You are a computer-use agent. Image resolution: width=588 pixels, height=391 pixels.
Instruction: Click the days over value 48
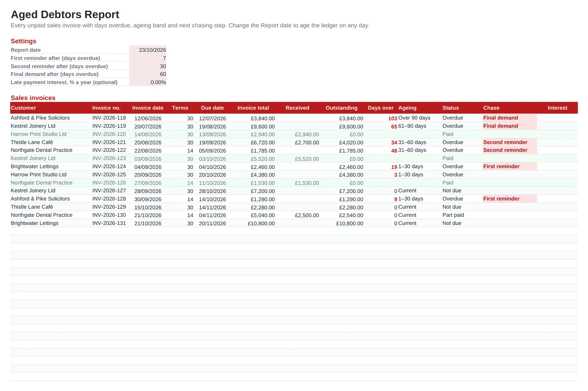tap(394, 151)
